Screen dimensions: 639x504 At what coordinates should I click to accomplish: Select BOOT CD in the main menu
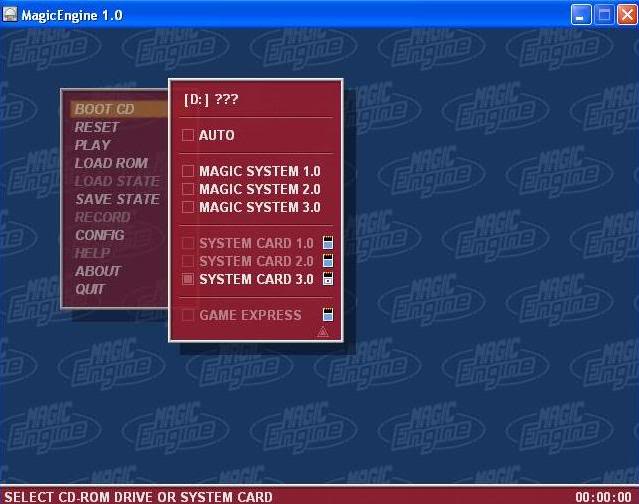coord(119,109)
